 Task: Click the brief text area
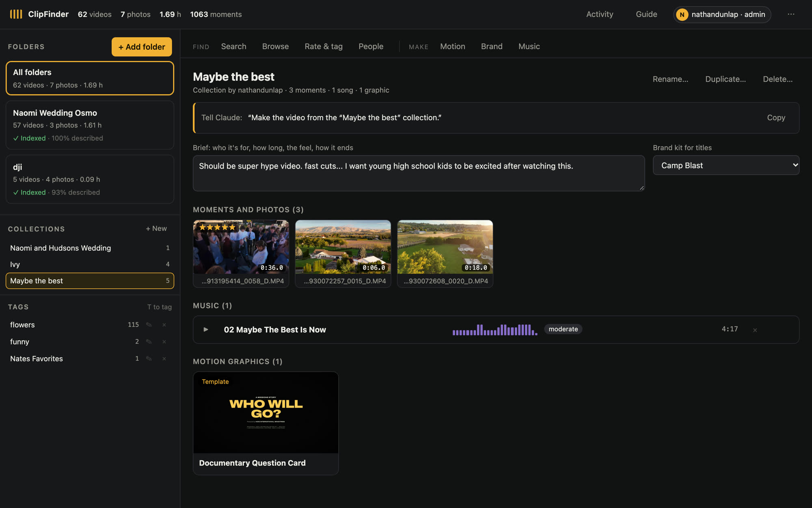[419, 173]
